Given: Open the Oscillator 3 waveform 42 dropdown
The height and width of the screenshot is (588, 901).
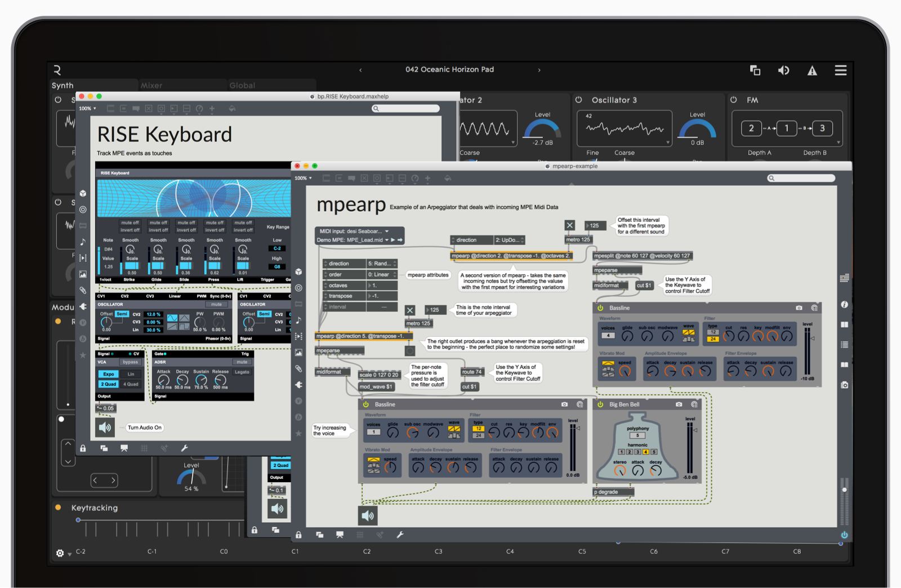Looking at the screenshot, I should click(625, 128).
